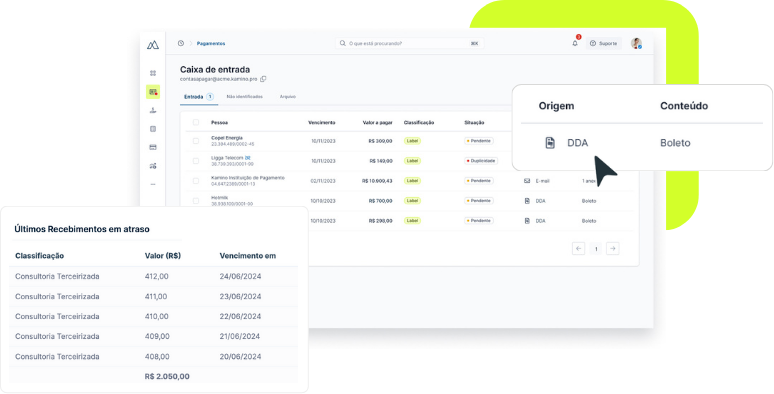
Task: Click the search field O que está procurando
Action: click(x=410, y=43)
